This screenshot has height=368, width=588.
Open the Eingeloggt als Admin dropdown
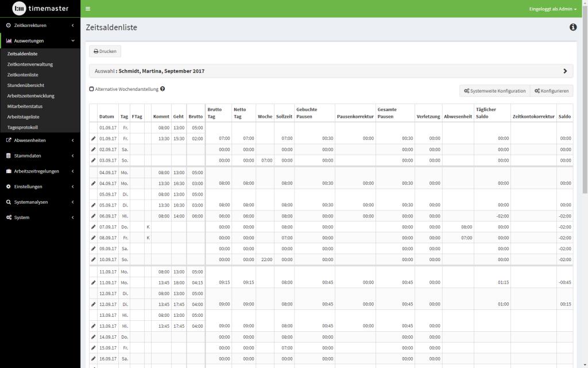(x=552, y=9)
